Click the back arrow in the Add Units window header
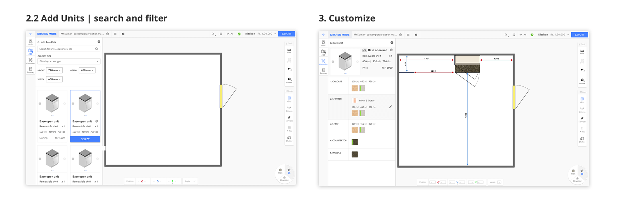This screenshot has height=200, width=644. 31,34
